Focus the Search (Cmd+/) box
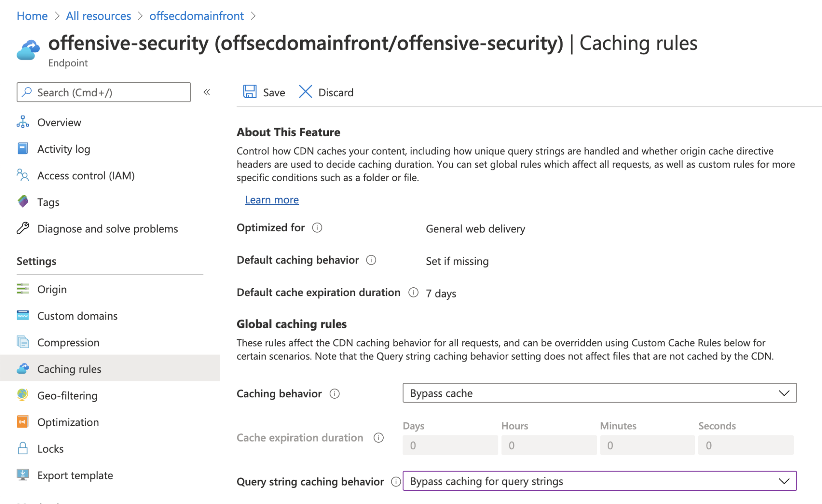 (104, 92)
